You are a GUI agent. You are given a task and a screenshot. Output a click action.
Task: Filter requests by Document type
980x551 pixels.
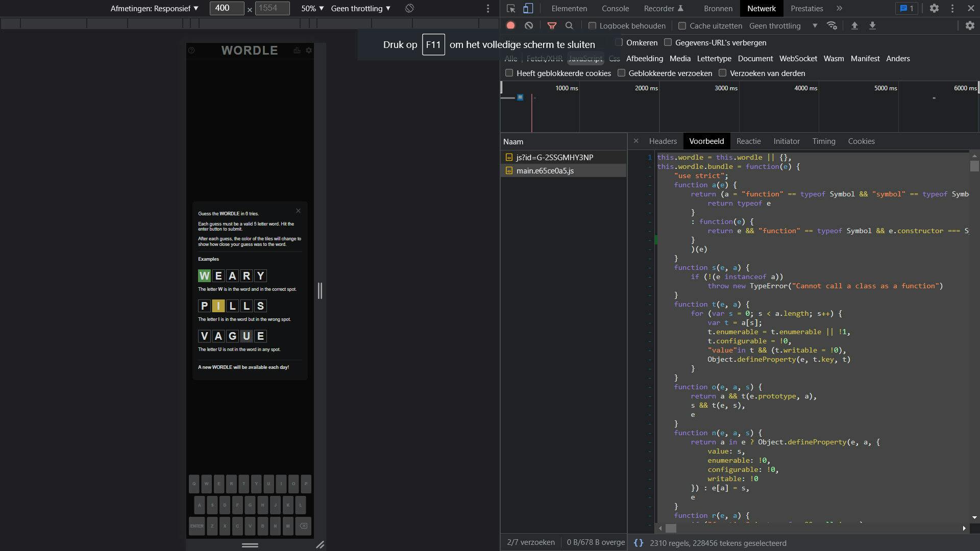pyautogui.click(x=755, y=59)
